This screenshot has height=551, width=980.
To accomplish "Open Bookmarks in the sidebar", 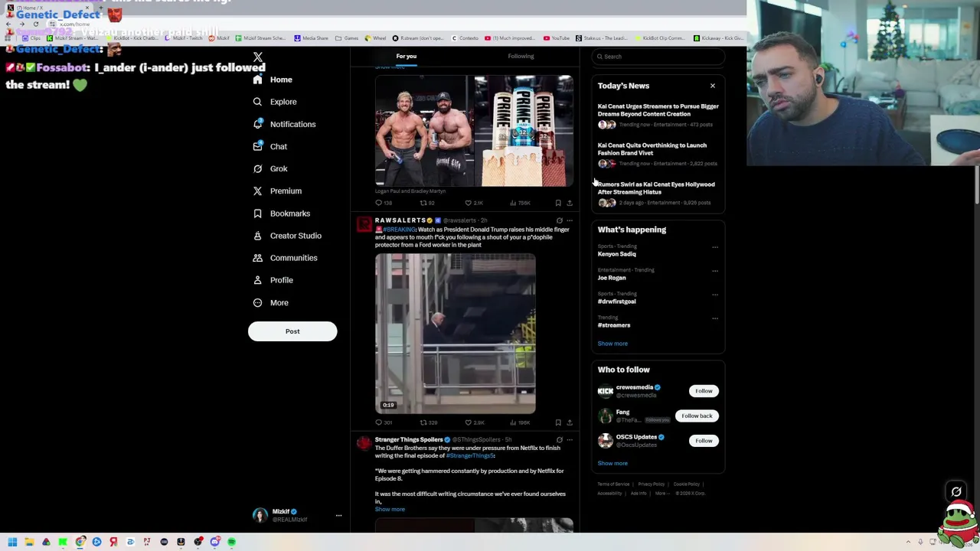I will (x=281, y=214).
